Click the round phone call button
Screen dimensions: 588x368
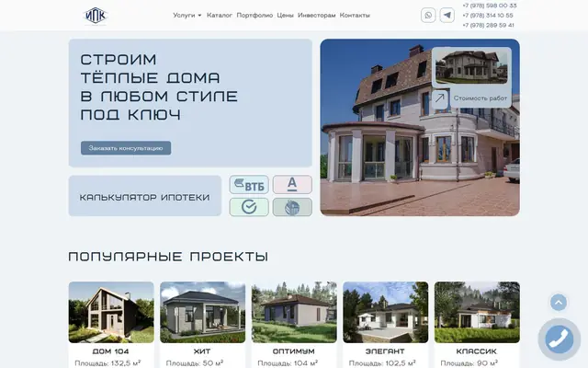[x=560, y=339]
